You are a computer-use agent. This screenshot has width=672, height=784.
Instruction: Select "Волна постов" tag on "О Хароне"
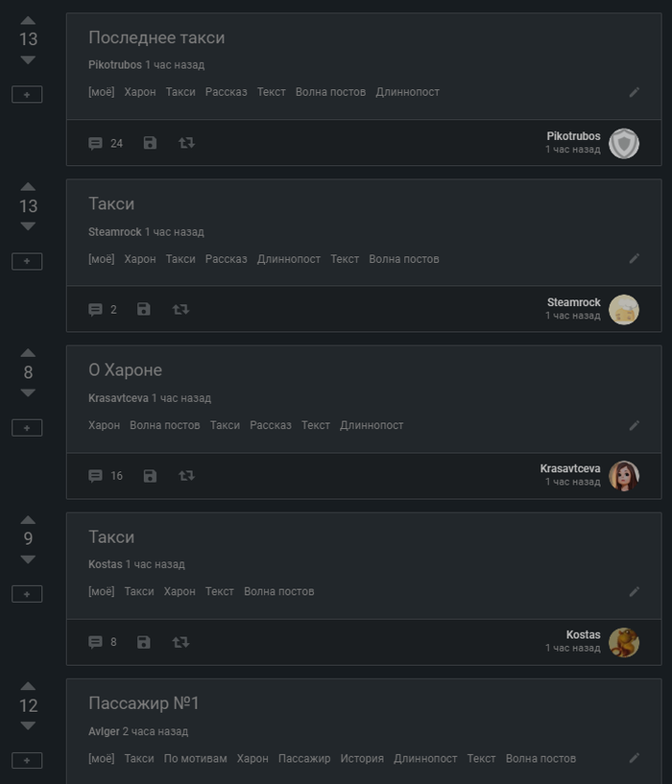[165, 425]
